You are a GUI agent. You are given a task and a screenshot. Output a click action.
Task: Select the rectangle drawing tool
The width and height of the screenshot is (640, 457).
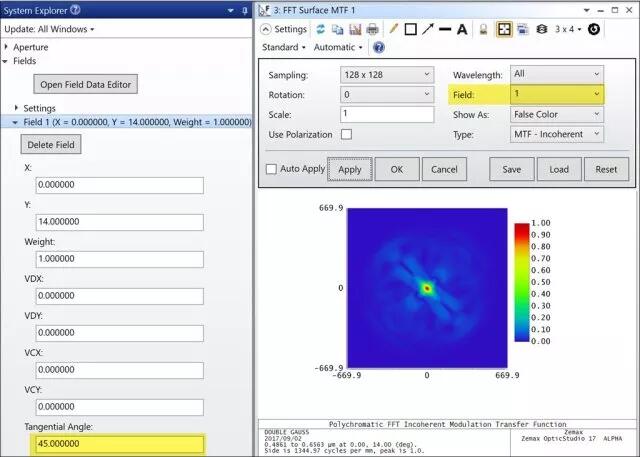point(410,29)
